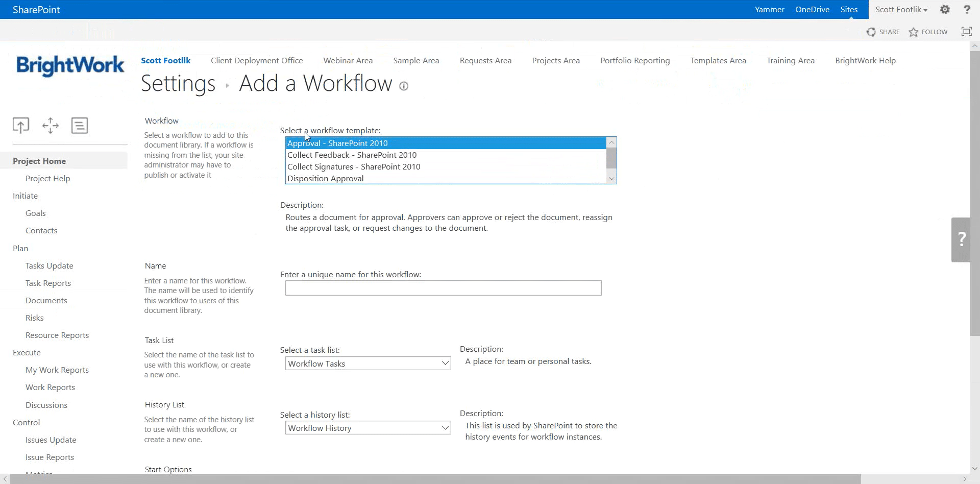Open the floating help tab on right edge
980x484 pixels.
[961, 239]
